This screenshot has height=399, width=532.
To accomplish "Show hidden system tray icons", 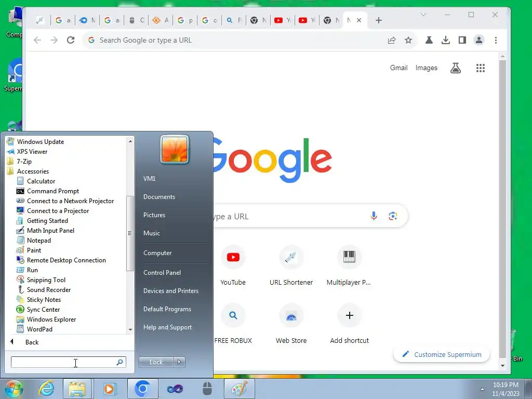I will coord(482,389).
